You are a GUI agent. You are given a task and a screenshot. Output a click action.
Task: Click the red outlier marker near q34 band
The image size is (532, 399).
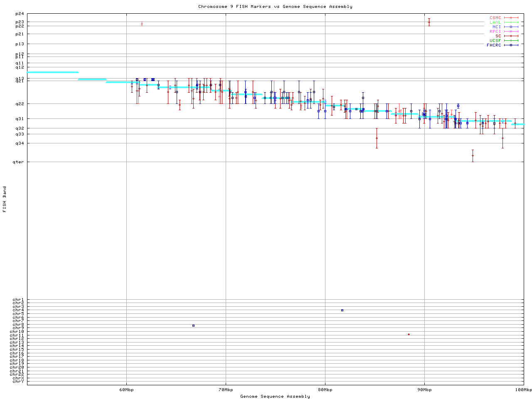(377, 138)
